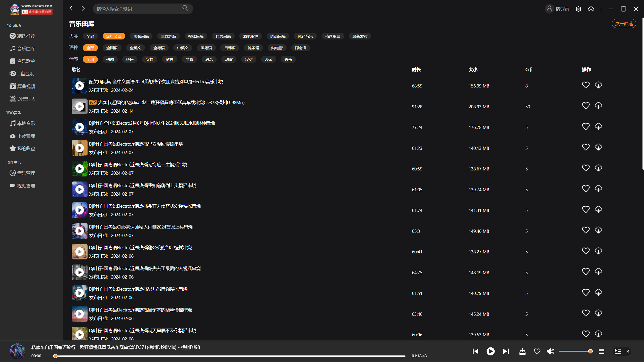Viewport: 644px width, 362px height.
Task: Click the orange volume slider
Action: [575, 351]
